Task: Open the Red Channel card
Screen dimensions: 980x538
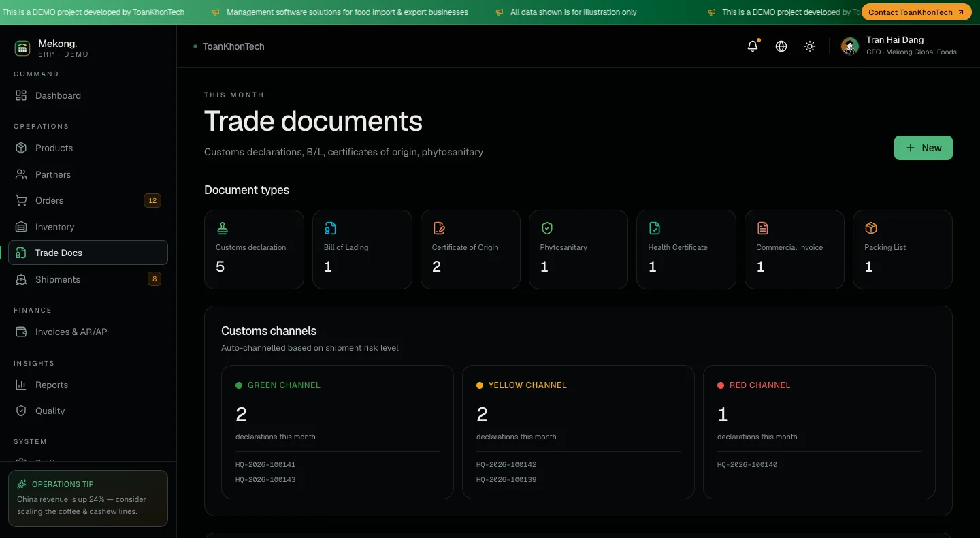Action: (819, 432)
